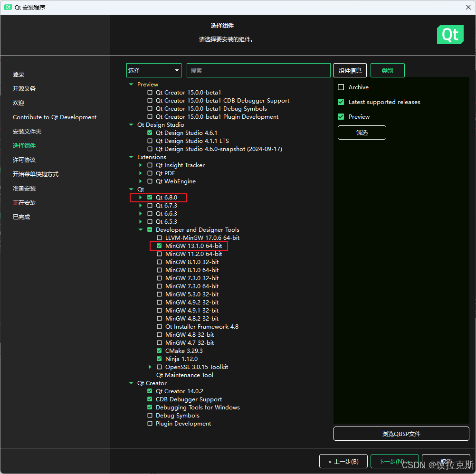476x474 pixels.
Task: Collapse the Extensions group
Action: (131, 157)
